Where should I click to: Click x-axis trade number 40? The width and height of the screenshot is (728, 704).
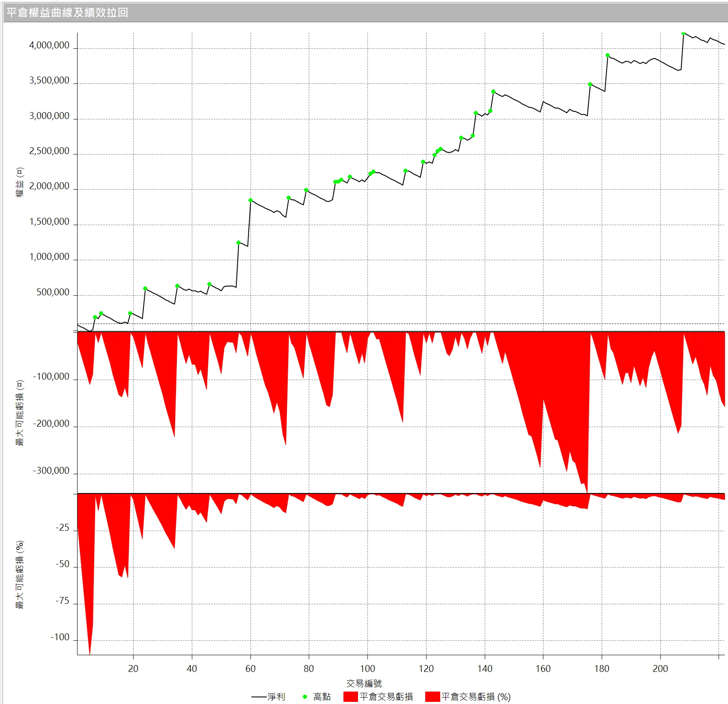pos(192,668)
